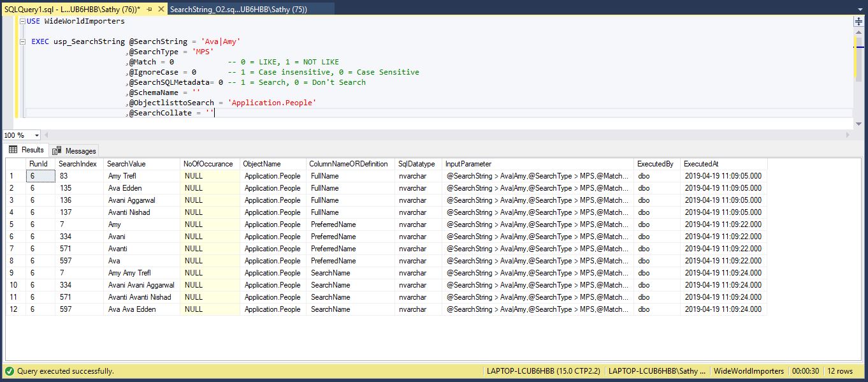Switch to the SearchString_O2.sql tab
Screen dimensions: 868x382
238,10
